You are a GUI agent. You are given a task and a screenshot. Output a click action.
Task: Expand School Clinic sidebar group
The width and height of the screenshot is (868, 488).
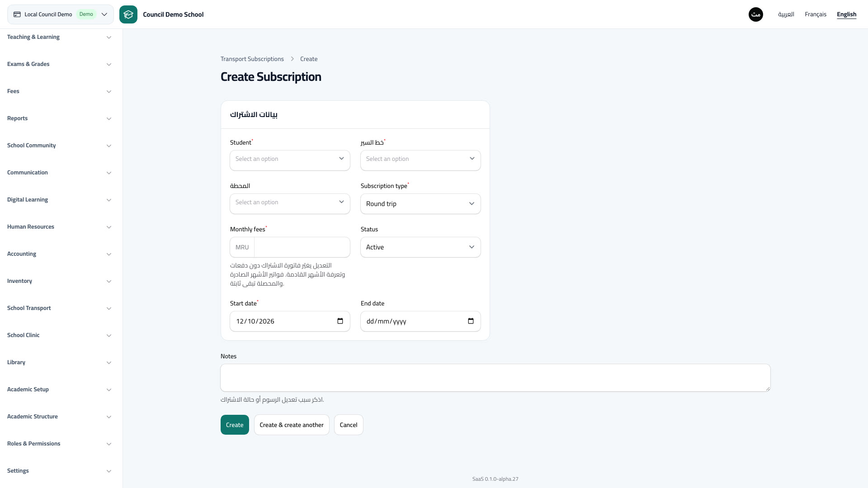point(59,335)
